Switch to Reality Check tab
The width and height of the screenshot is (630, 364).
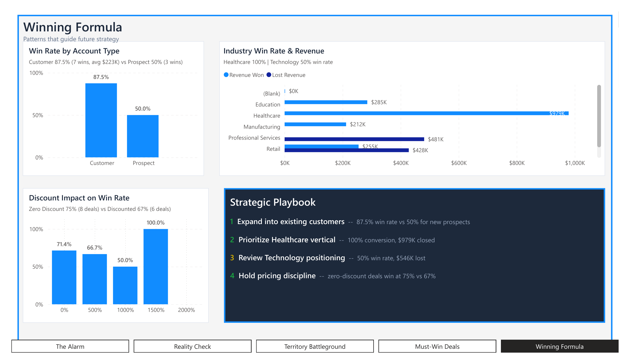click(192, 346)
